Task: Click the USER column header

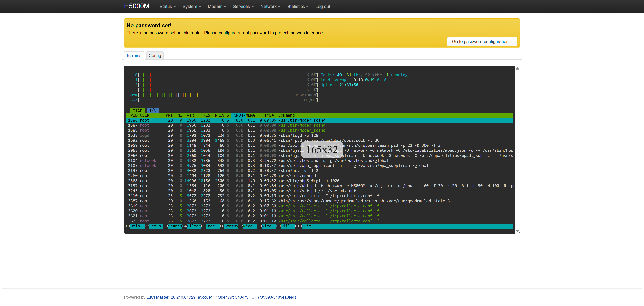Action: tap(144, 115)
